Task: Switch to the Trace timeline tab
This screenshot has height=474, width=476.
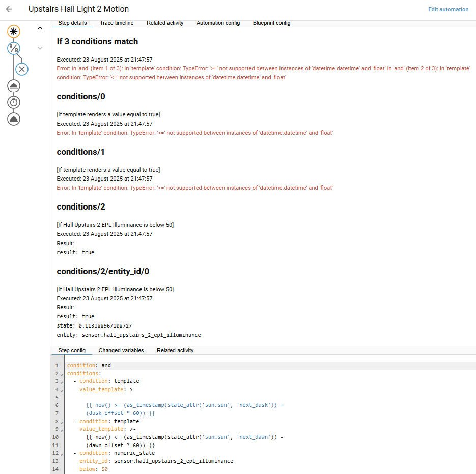Action: click(117, 23)
